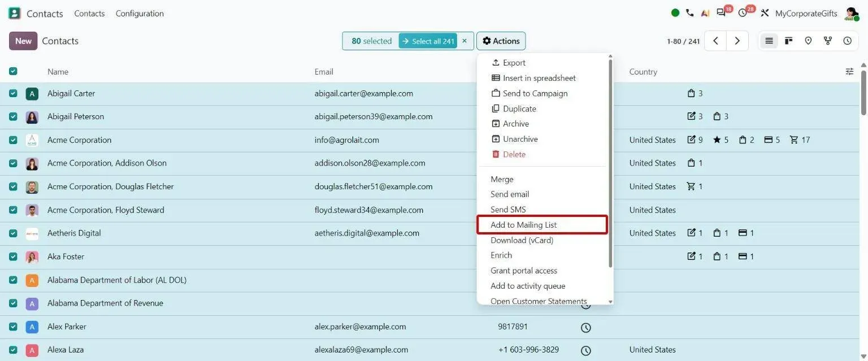The width and height of the screenshot is (868, 361).
Task: Click Select all 241 button
Action: click(428, 41)
